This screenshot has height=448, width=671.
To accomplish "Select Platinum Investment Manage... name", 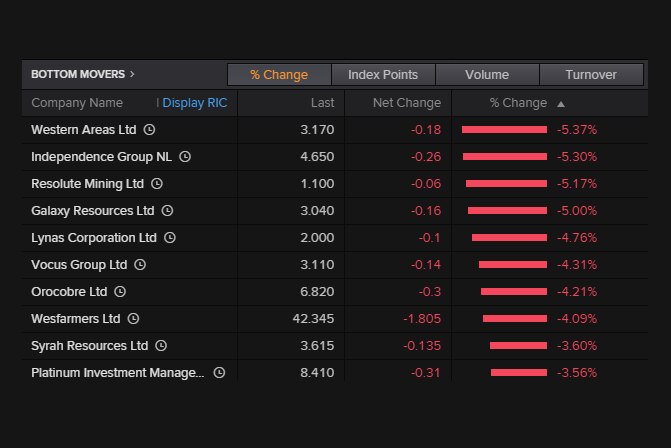I will 118,373.
